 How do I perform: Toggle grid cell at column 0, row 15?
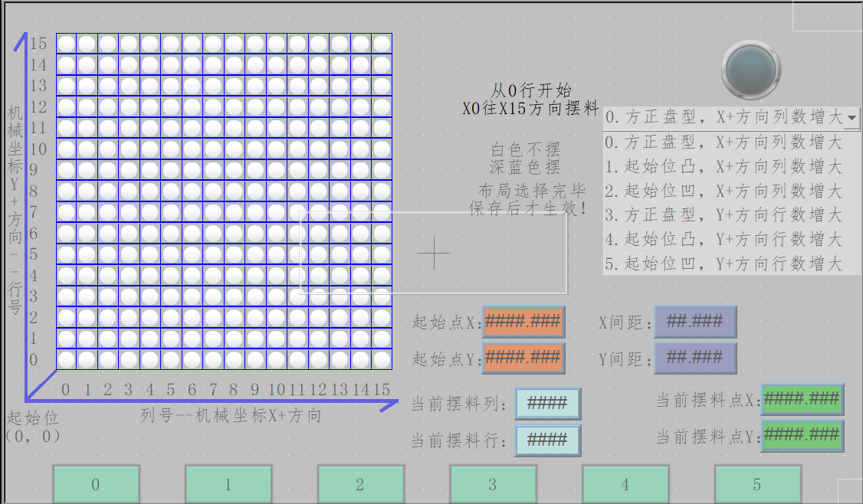click(x=66, y=44)
